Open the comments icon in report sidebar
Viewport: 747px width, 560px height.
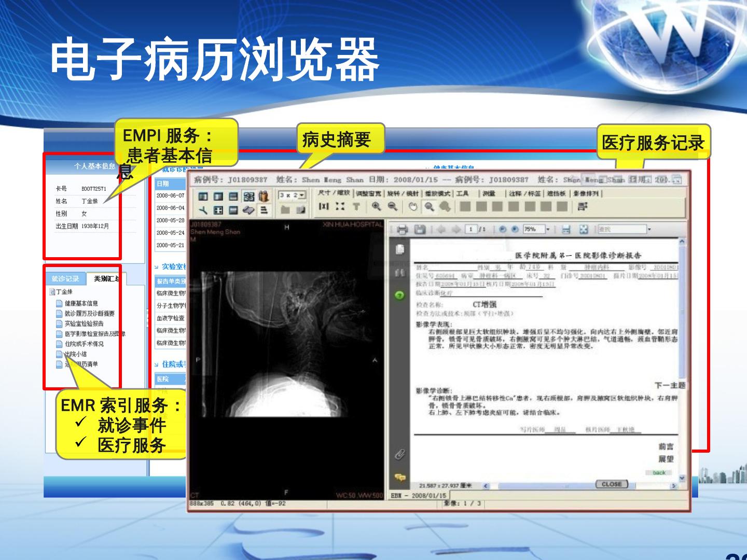400,477
